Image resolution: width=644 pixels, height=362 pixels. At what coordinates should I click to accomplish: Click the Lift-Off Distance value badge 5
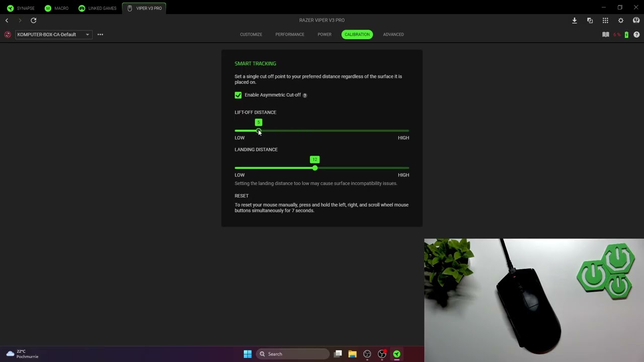coord(259,122)
